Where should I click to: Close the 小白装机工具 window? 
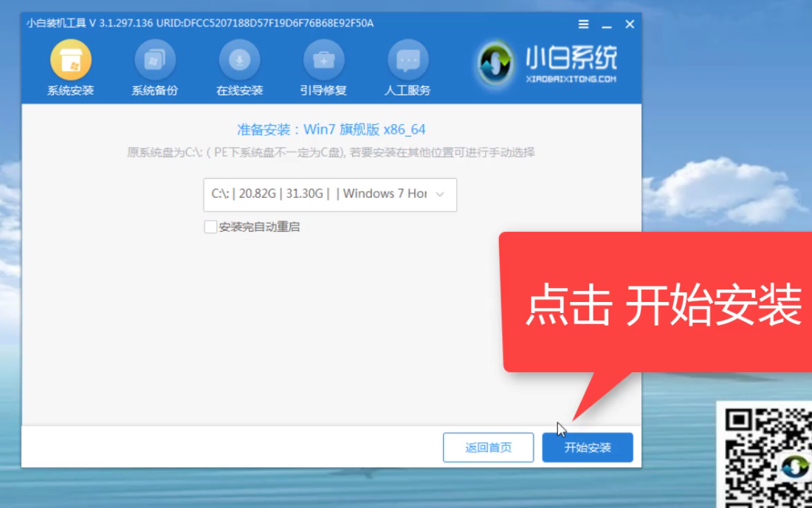click(630, 24)
